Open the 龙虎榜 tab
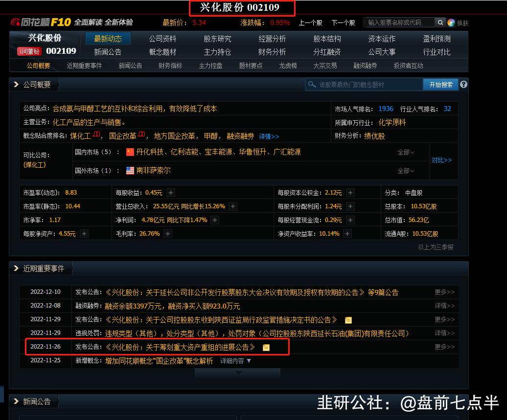This screenshot has height=420, width=507. tap(287, 65)
